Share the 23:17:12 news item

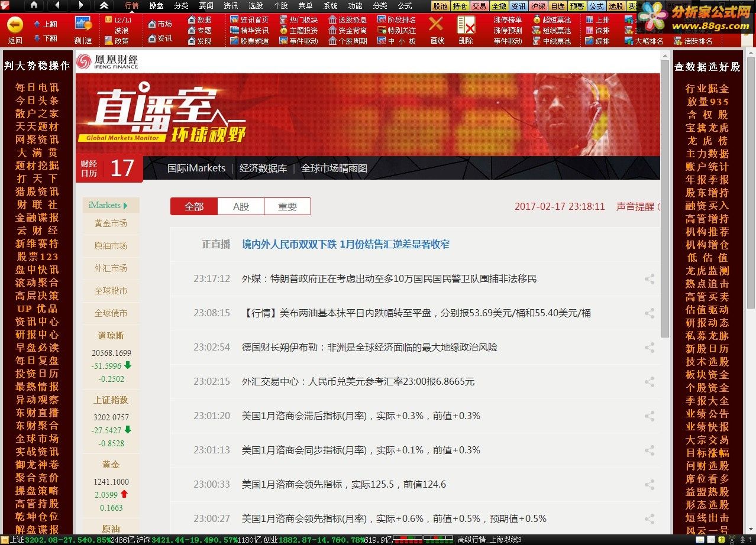coord(650,279)
